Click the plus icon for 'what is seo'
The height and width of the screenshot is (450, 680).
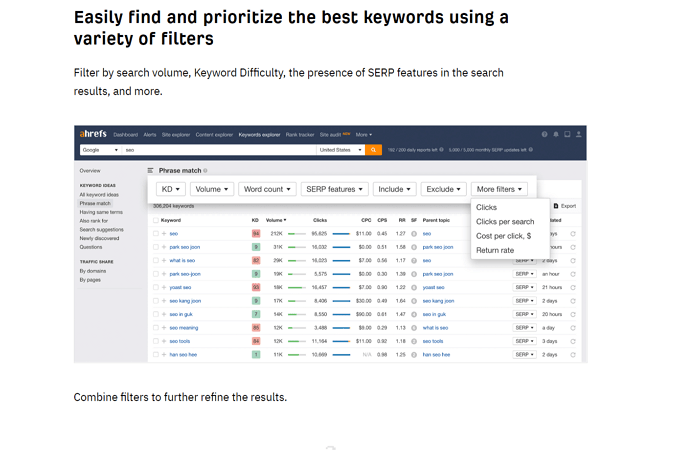pyautogui.click(x=164, y=261)
